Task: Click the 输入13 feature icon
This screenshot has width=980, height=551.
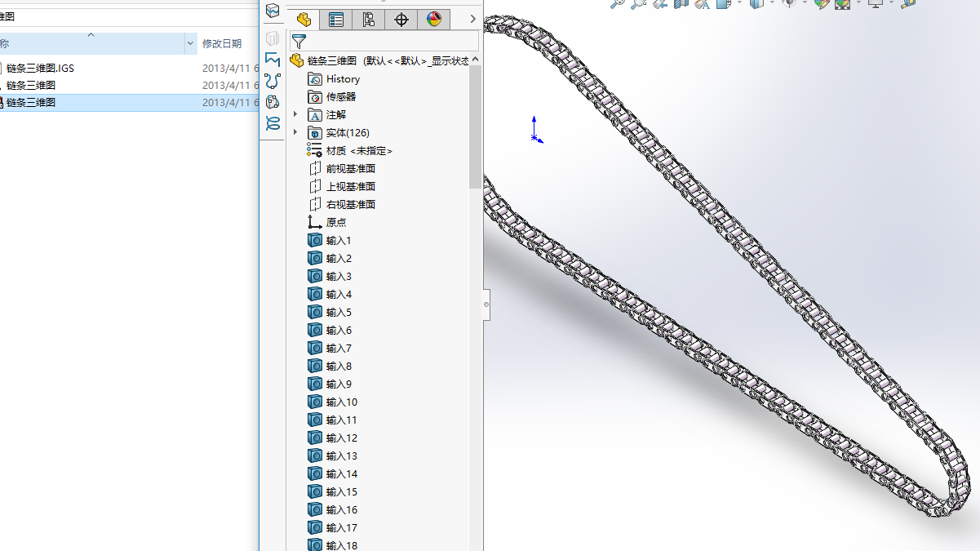Action: [315, 456]
